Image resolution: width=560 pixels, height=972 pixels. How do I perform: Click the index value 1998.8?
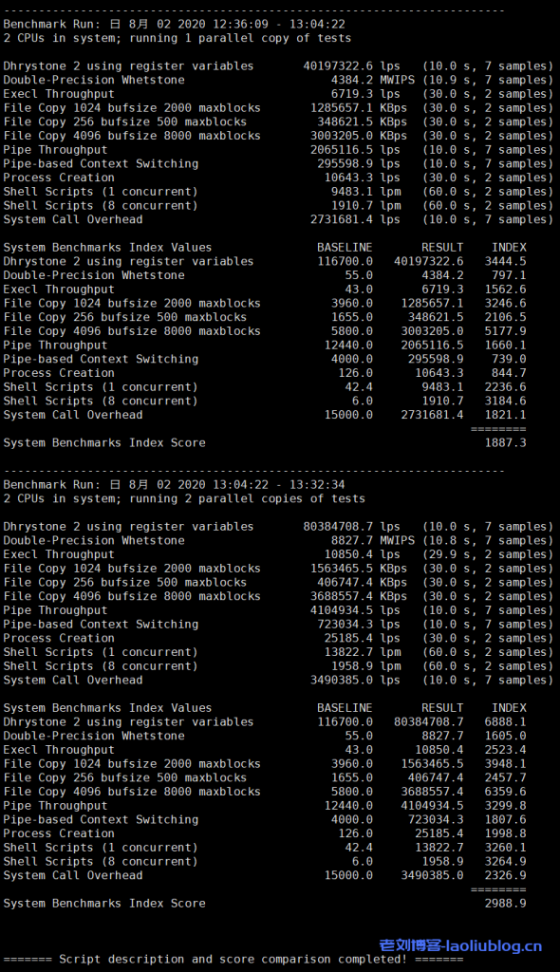506,833
